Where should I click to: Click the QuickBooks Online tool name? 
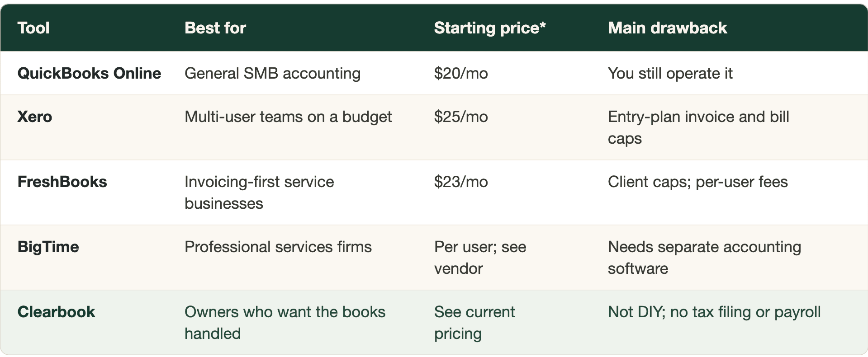pyautogui.click(x=89, y=73)
